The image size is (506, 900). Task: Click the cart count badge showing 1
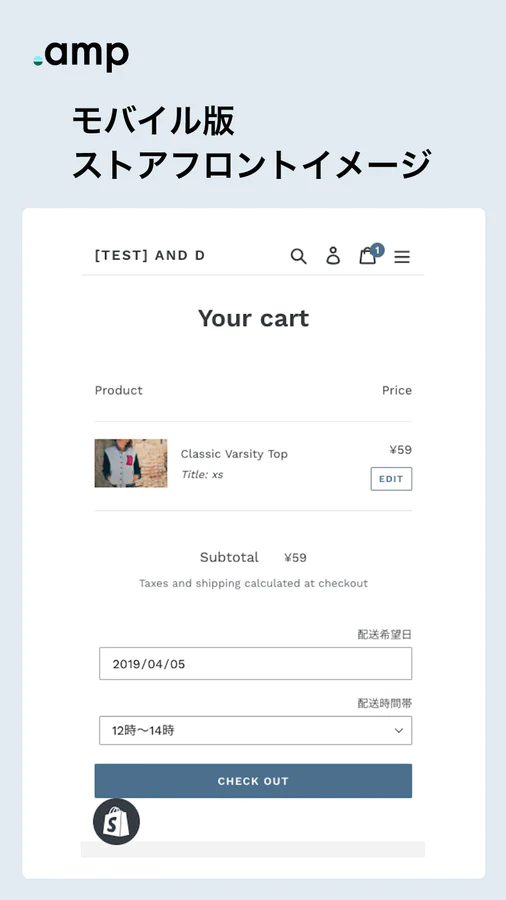click(x=377, y=250)
